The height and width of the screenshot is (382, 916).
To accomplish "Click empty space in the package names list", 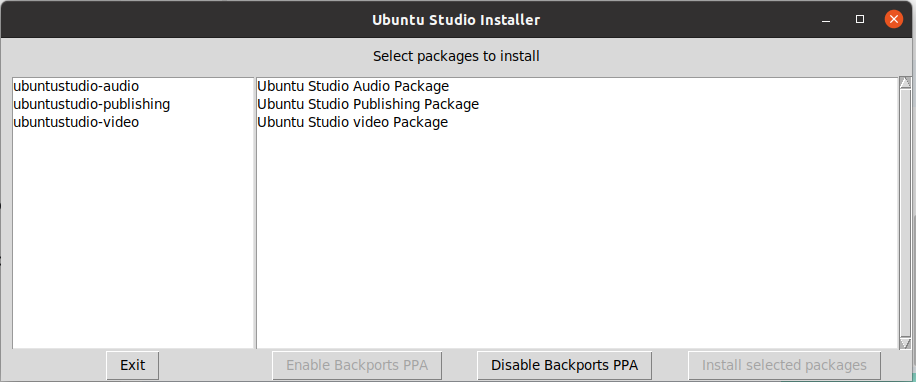I will coord(133,239).
